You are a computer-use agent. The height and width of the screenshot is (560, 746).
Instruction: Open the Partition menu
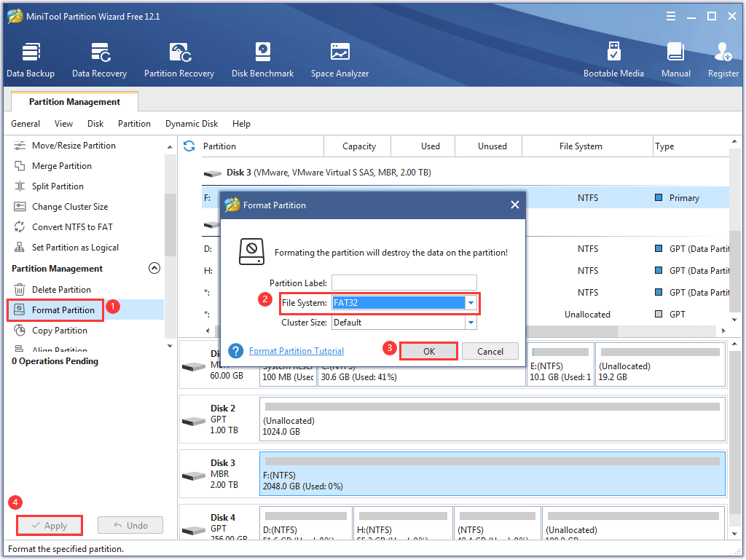[x=134, y=124]
